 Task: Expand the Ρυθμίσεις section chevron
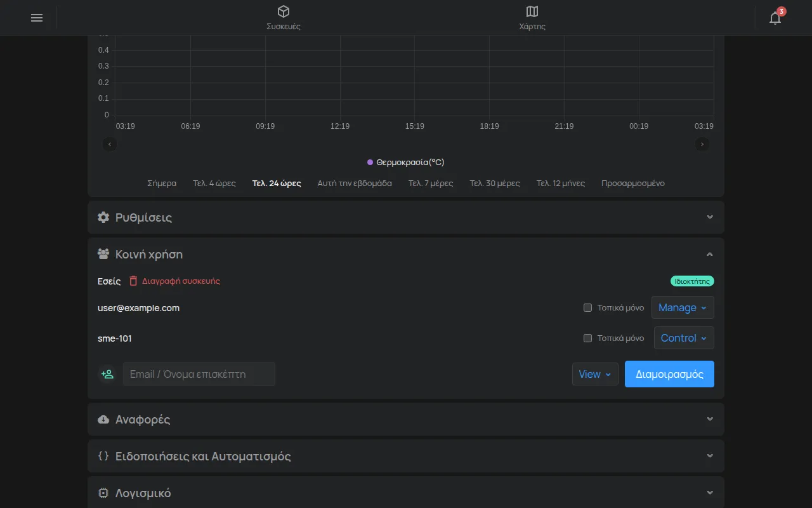point(710,217)
